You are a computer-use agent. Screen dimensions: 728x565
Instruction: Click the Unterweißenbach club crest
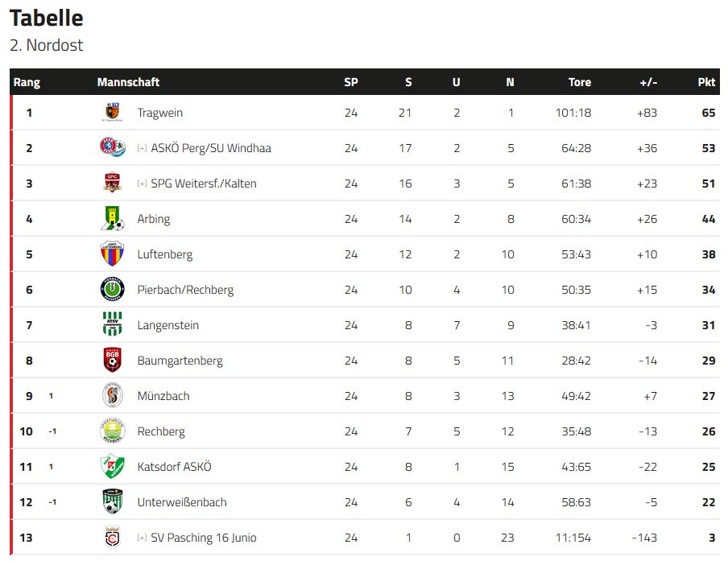coord(113,502)
